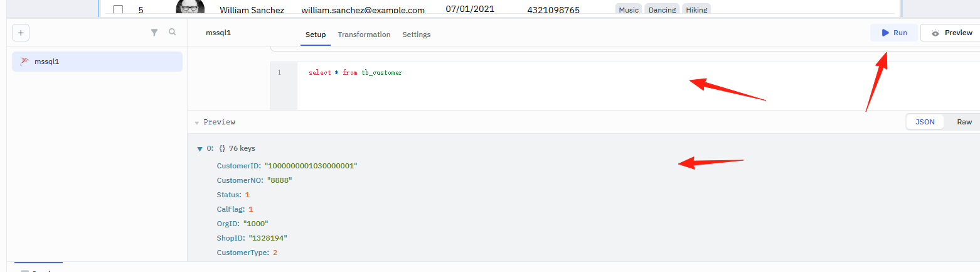
Task: Open the Settings tab
Action: click(417, 35)
